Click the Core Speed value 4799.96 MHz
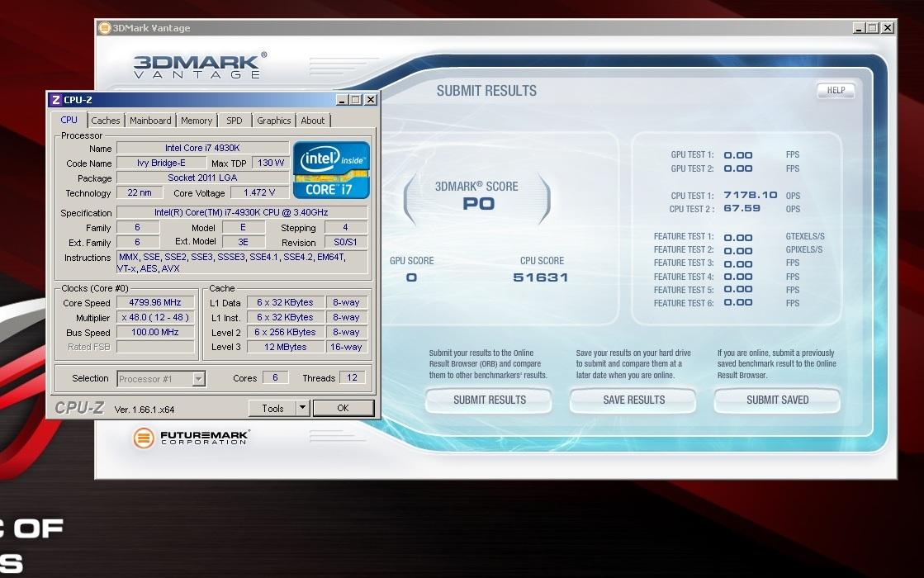This screenshot has width=924, height=578. [155, 302]
